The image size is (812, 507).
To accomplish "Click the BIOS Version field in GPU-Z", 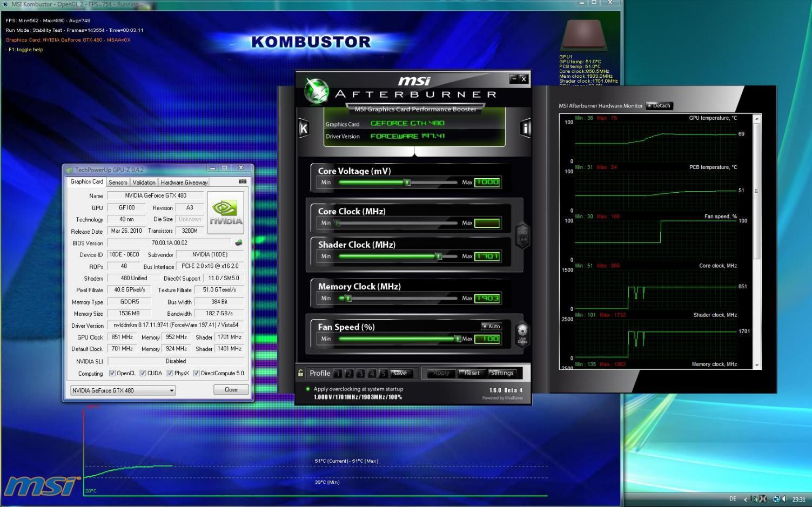I will click(x=169, y=243).
